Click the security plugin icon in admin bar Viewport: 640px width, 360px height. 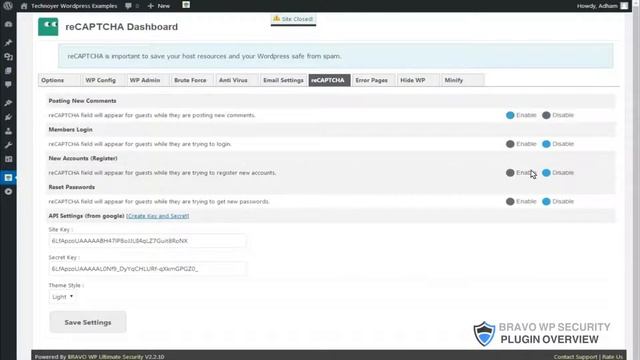[186, 5]
